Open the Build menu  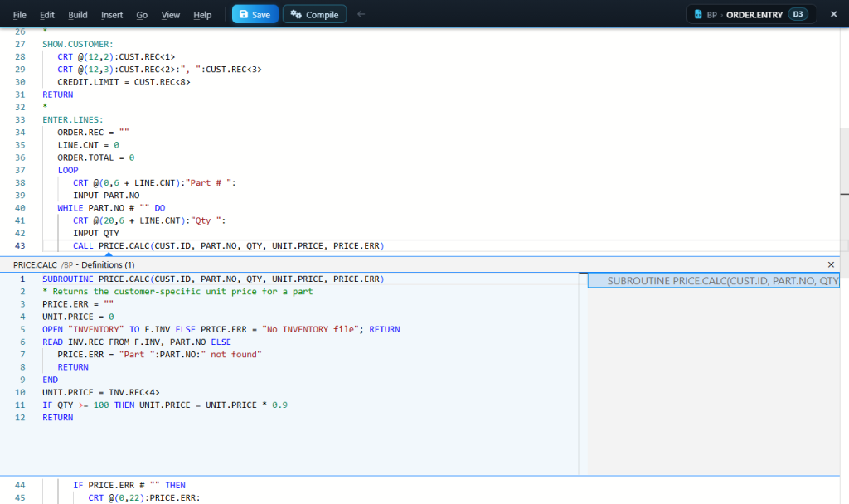coord(77,15)
